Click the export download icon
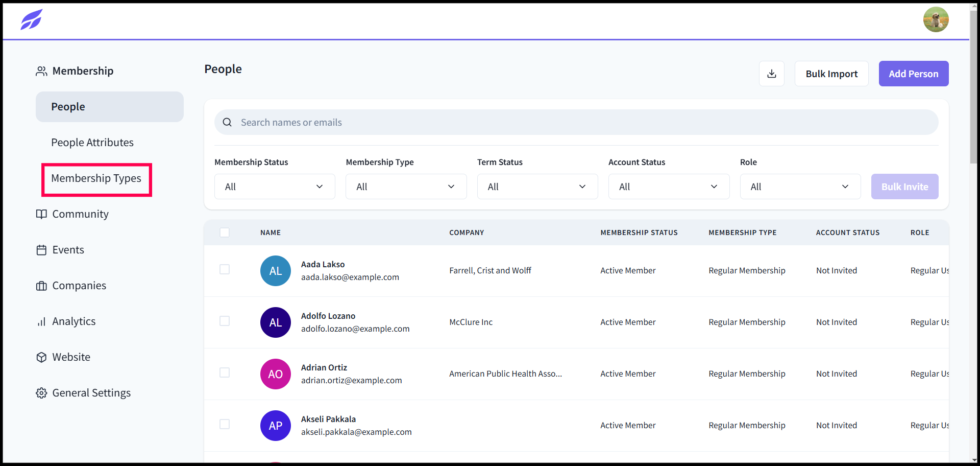Viewport: 980px width, 466px height. coord(772,74)
